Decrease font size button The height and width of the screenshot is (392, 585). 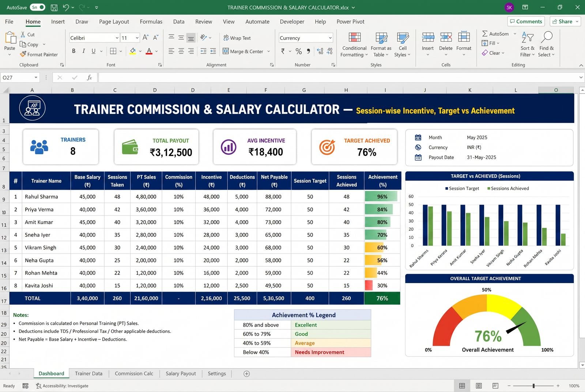point(156,38)
